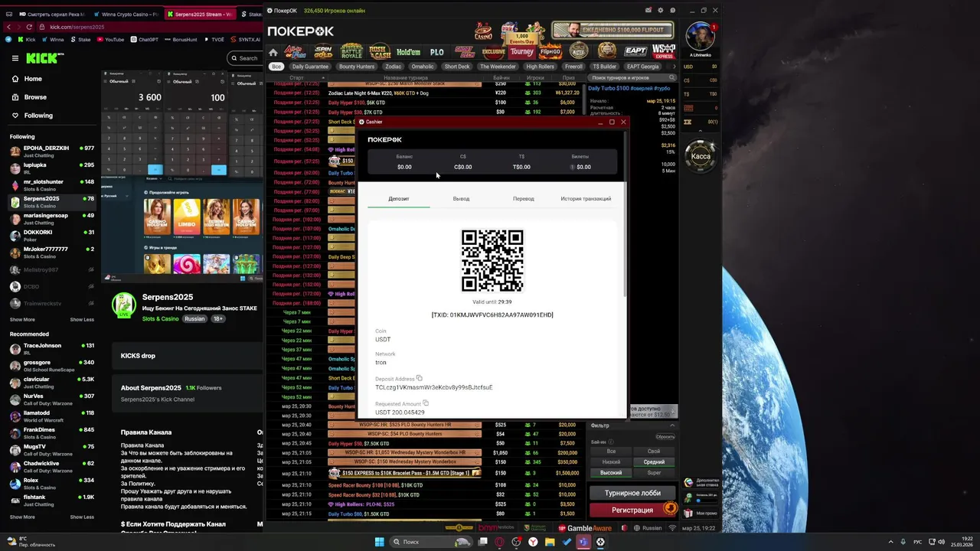Select the Tourney section tab
Image resolution: width=980 pixels, height=551 pixels.
521,52
